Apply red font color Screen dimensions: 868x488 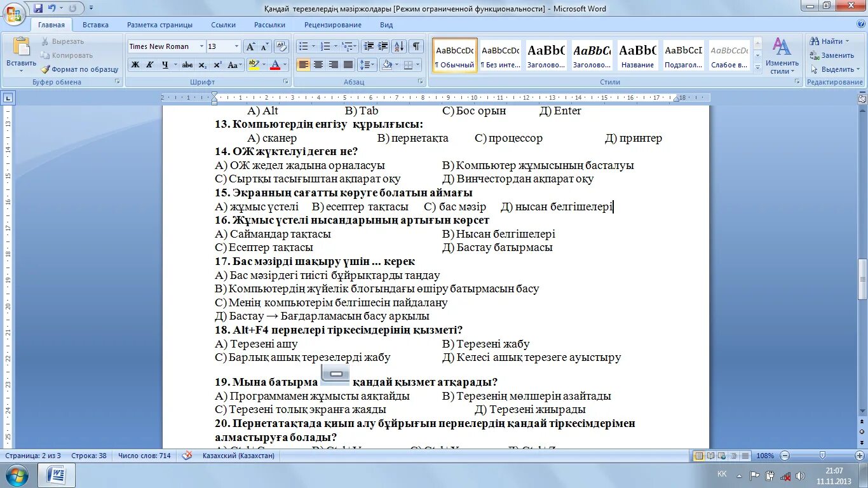tap(275, 65)
